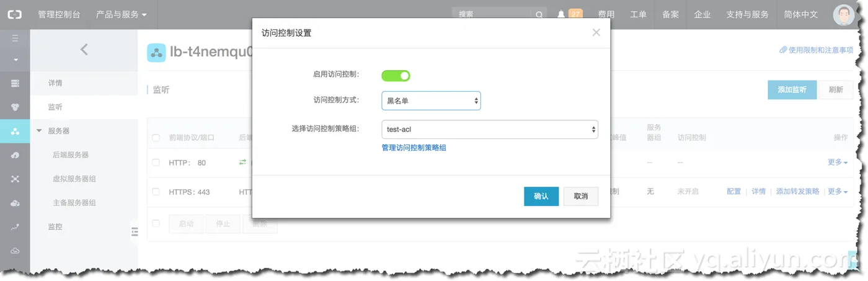Open the 27 notifications badge
Viewport: 868px width, 281px height.
coord(575,14)
